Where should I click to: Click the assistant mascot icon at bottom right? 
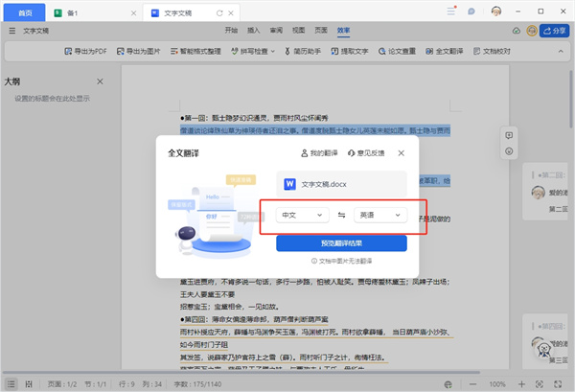point(543,349)
